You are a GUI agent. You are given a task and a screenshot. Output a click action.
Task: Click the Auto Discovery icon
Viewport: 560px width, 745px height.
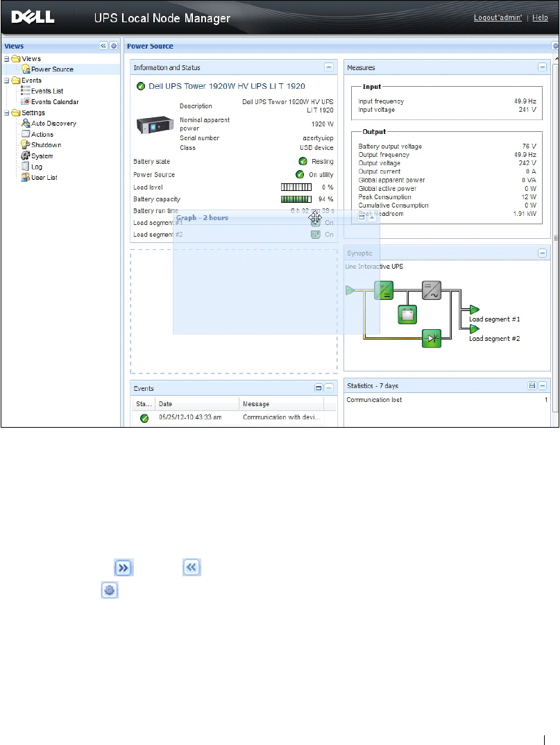(26, 123)
